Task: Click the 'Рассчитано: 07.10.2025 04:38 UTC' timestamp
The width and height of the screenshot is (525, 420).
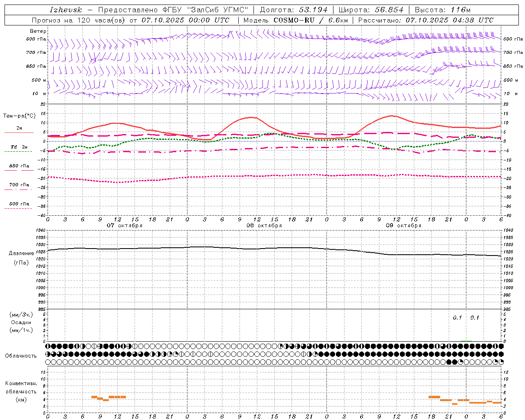Action: [426, 20]
